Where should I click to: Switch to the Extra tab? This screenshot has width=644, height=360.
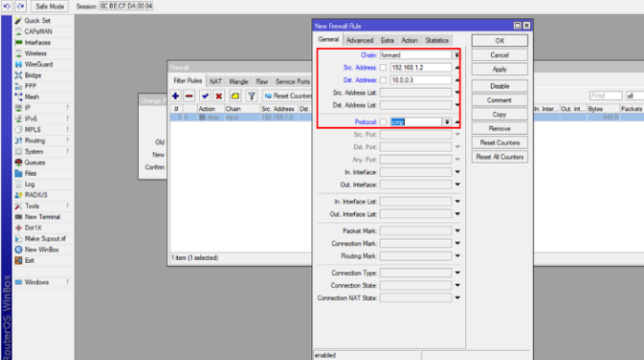[x=387, y=40]
